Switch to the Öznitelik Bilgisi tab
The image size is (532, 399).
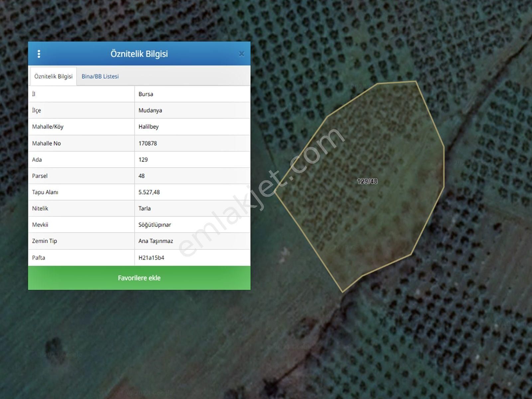54,76
